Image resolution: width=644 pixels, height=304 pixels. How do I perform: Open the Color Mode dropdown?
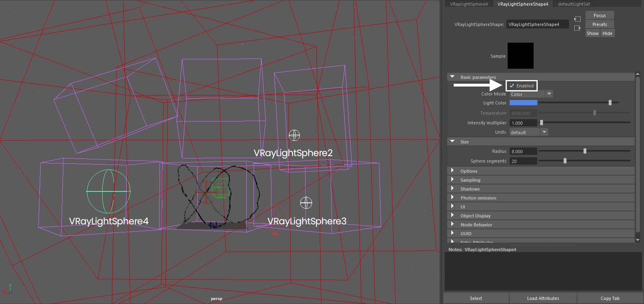coord(531,94)
